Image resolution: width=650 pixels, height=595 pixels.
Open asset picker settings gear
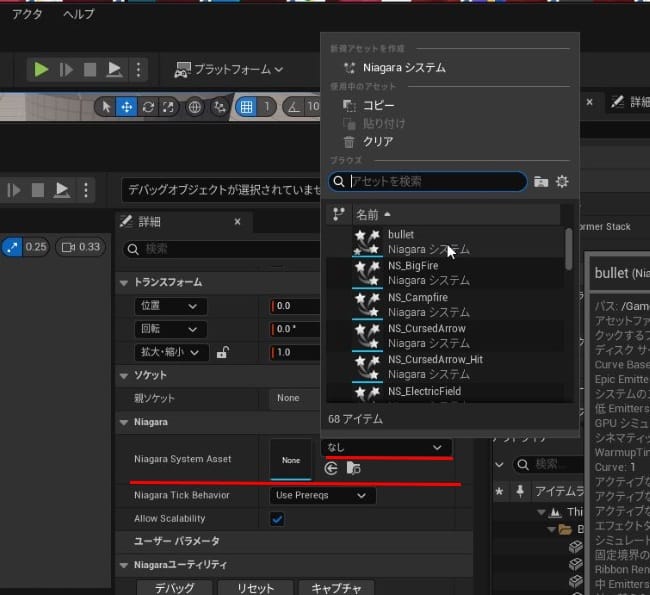click(x=562, y=182)
